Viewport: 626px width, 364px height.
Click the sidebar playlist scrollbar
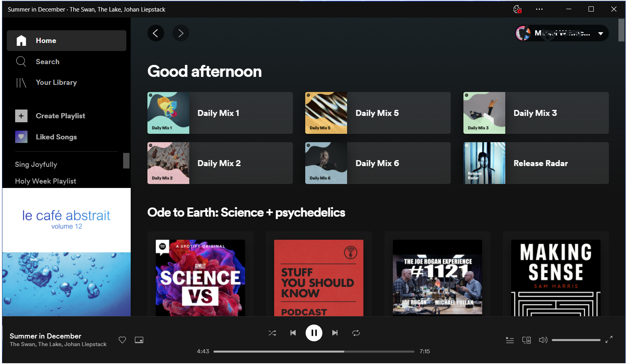(126, 161)
